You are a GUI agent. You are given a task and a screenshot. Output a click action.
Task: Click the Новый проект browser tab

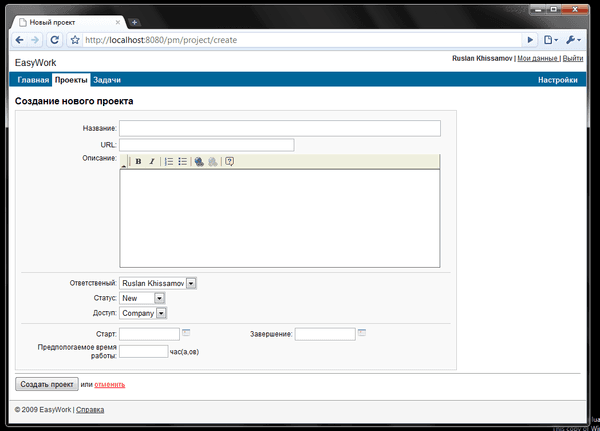click(67, 22)
